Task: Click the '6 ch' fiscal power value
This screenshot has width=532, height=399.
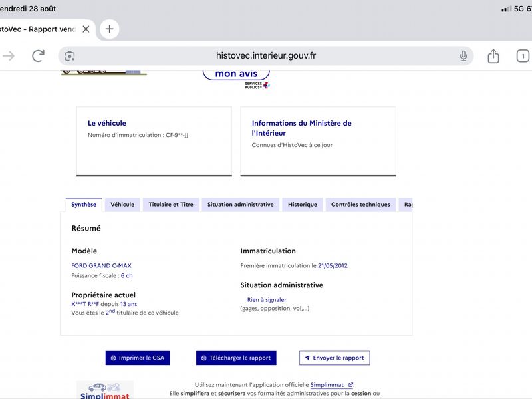Action: [x=127, y=275]
